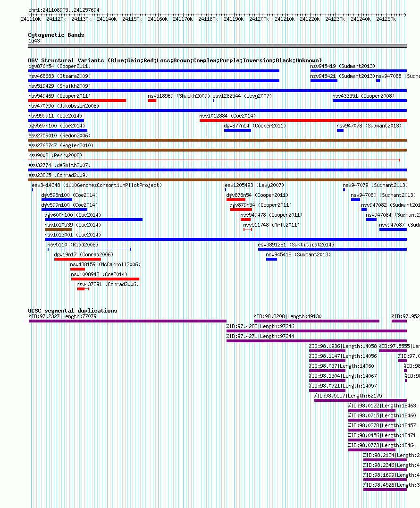
Task: Open %ID:97.4271 Length:97244 label
Action: click(260, 336)
